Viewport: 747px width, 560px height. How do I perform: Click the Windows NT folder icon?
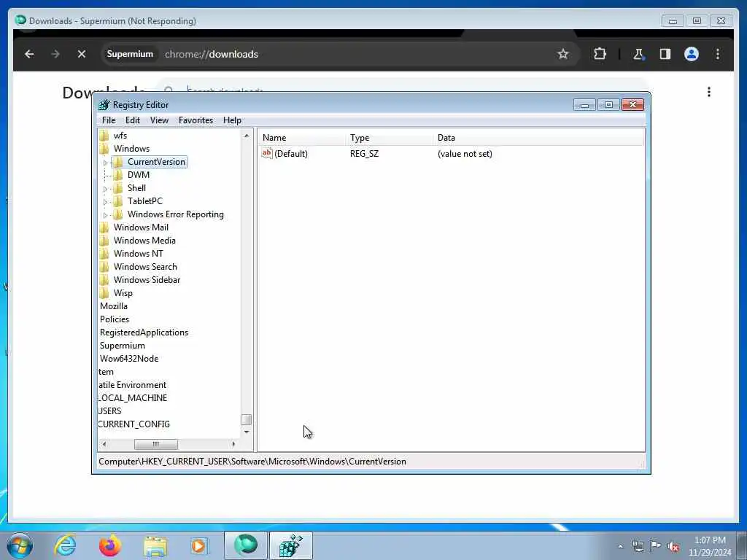[x=104, y=253]
